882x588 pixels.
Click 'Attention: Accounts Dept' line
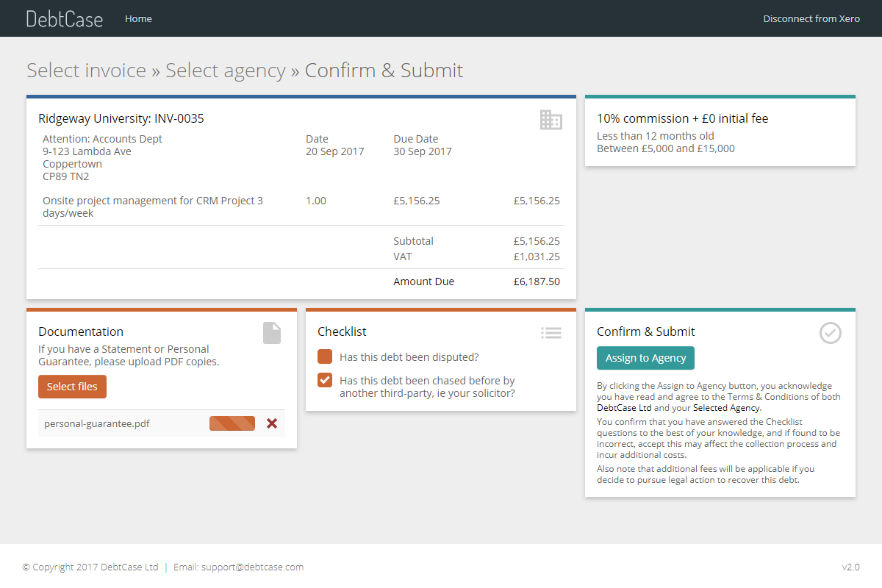coord(103,139)
